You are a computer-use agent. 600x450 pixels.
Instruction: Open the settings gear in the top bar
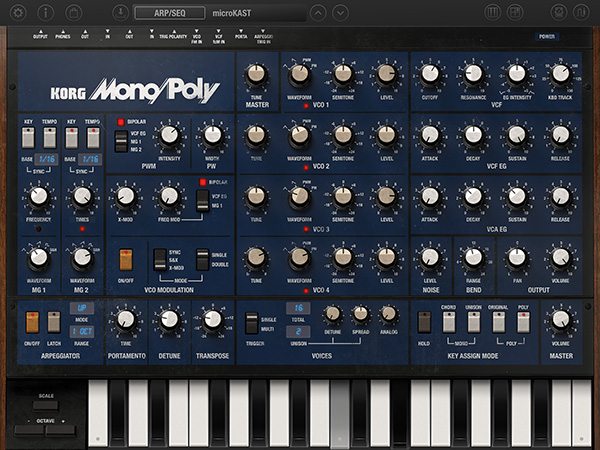click(x=18, y=13)
